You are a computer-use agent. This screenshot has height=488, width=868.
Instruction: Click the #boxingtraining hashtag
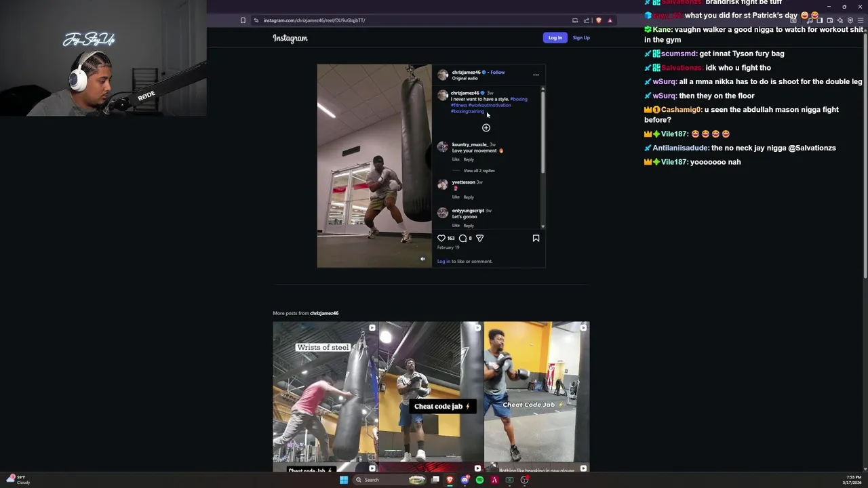[x=468, y=111]
